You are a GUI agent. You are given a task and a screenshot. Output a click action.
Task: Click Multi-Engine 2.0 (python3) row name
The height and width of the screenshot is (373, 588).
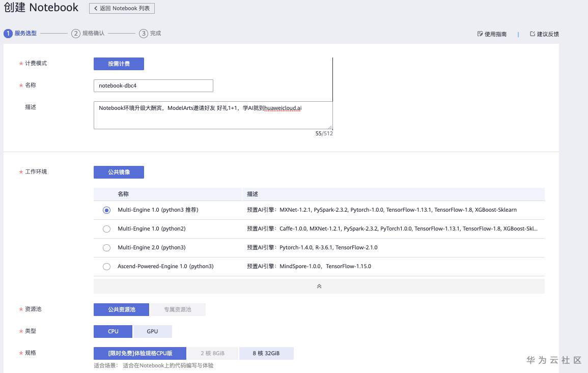tap(152, 247)
